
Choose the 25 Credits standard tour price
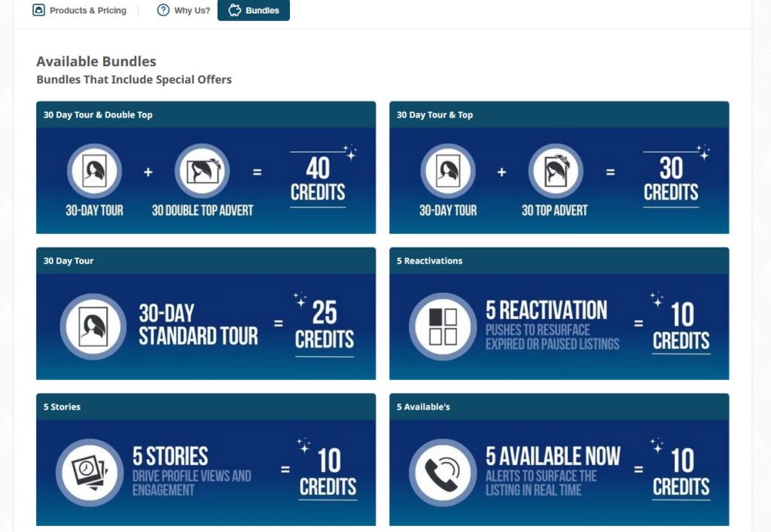tap(324, 326)
